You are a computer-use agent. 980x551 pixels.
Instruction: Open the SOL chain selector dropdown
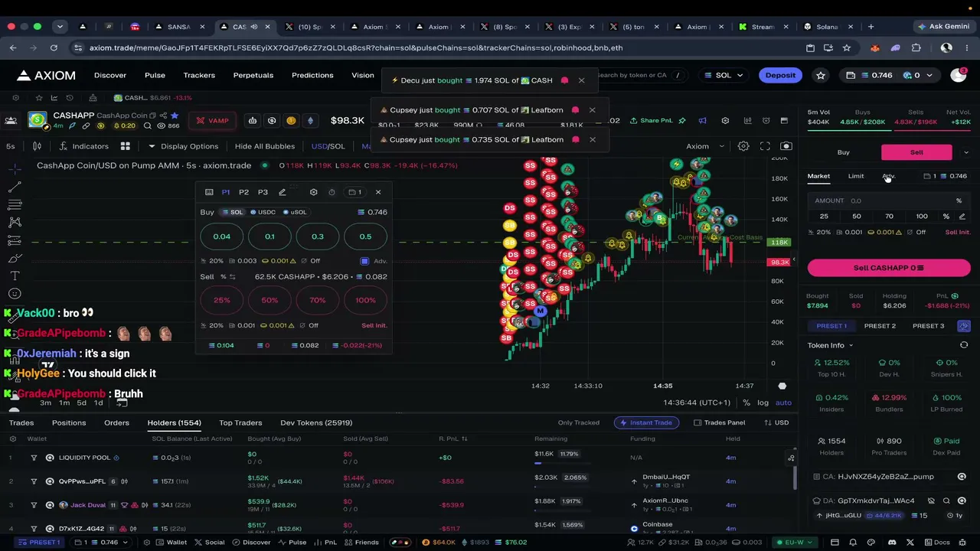(724, 75)
